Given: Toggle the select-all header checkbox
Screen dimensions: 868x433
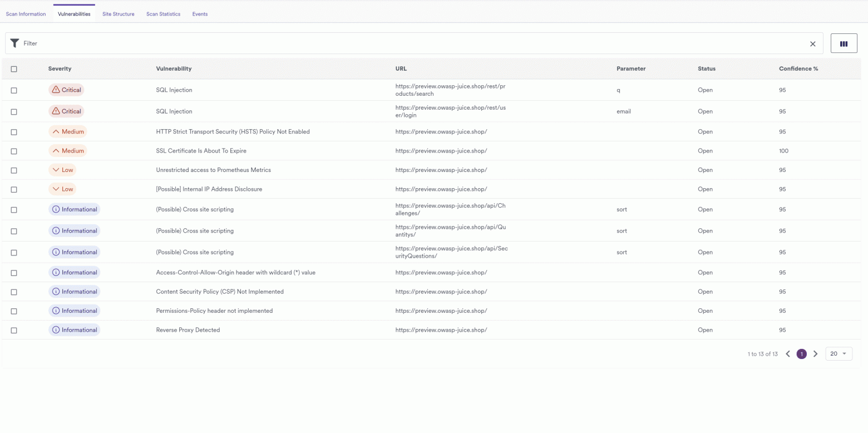Looking at the screenshot, I should [14, 69].
